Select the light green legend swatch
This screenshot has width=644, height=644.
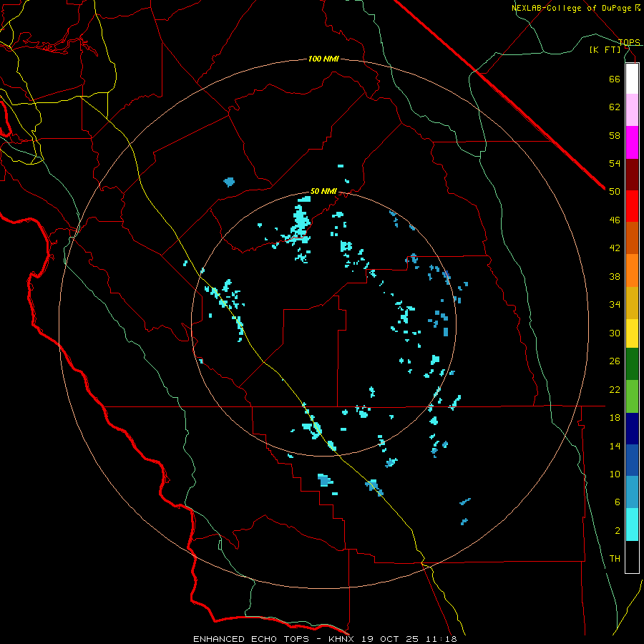(632, 396)
